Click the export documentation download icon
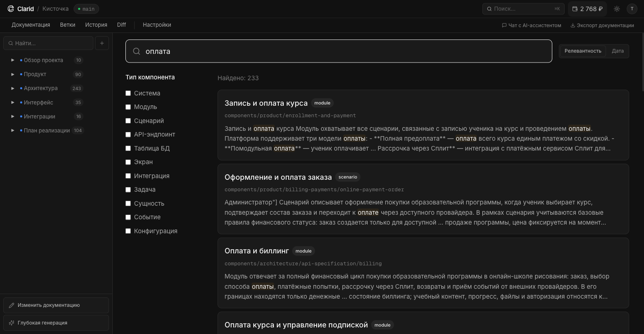 572,25
